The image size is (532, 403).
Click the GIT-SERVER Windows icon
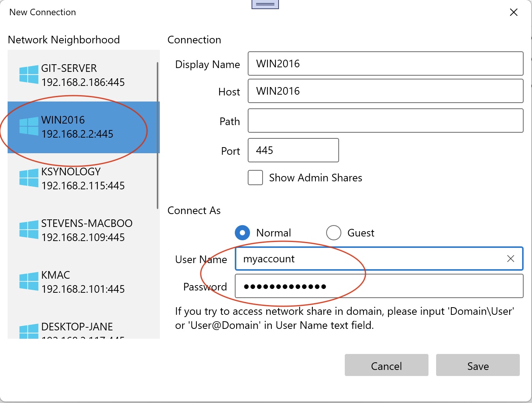29,75
